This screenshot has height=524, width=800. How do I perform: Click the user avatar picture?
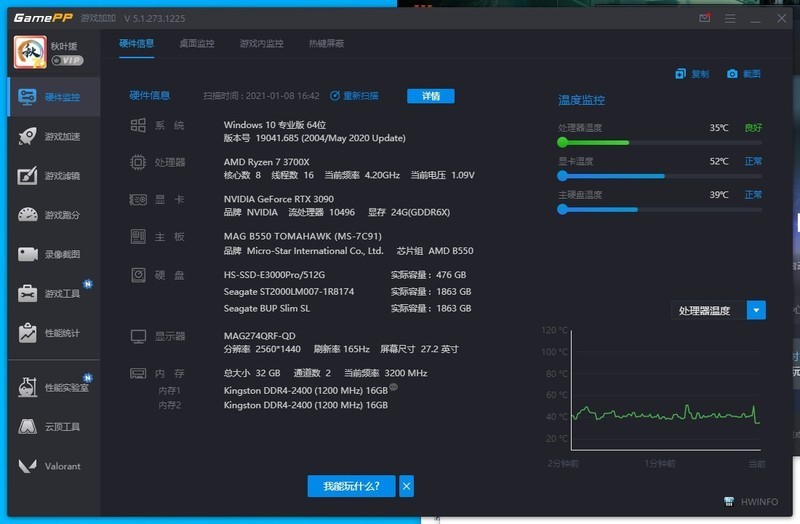pos(30,52)
